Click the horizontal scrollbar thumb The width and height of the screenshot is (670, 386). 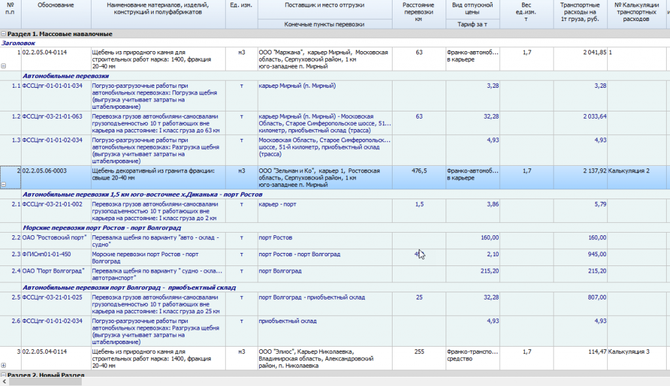point(45,382)
